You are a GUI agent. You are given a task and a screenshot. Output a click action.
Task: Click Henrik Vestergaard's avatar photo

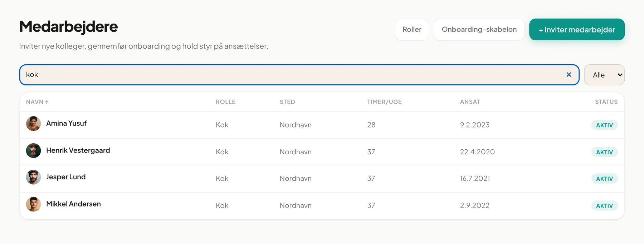(33, 151)
